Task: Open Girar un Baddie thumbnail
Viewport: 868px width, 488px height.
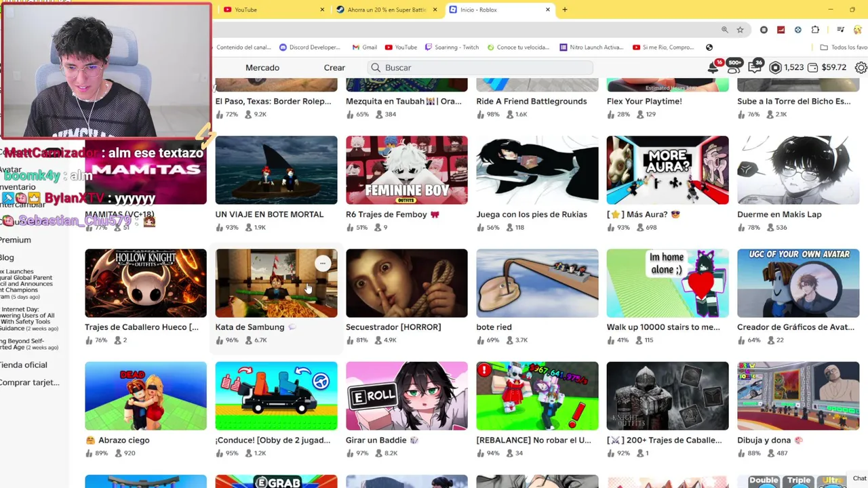Action: click(407, 396)
